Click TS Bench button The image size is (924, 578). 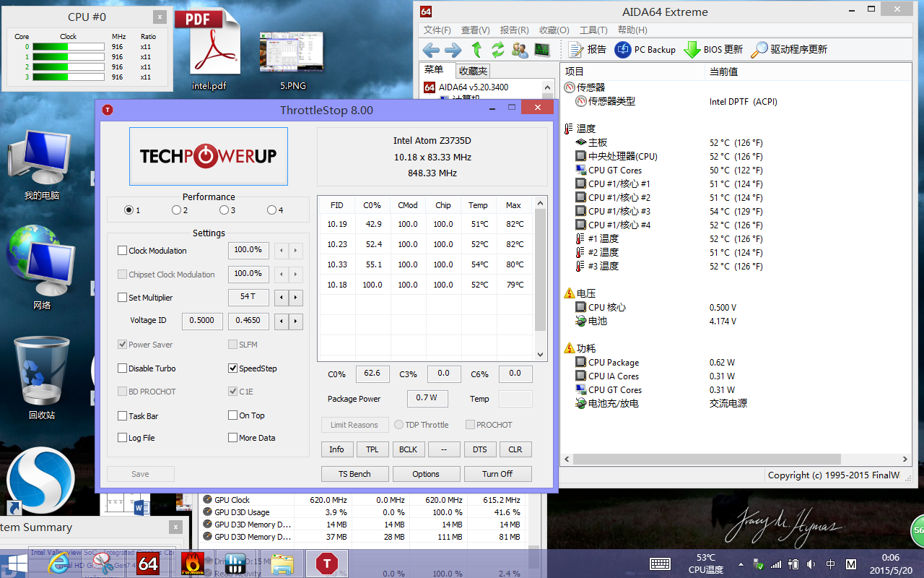click(x=354, y=474)
